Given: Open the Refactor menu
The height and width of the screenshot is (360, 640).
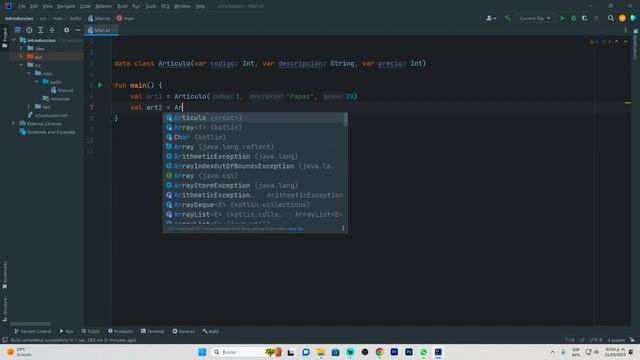Looking at the screenshot, I should 104,6.
